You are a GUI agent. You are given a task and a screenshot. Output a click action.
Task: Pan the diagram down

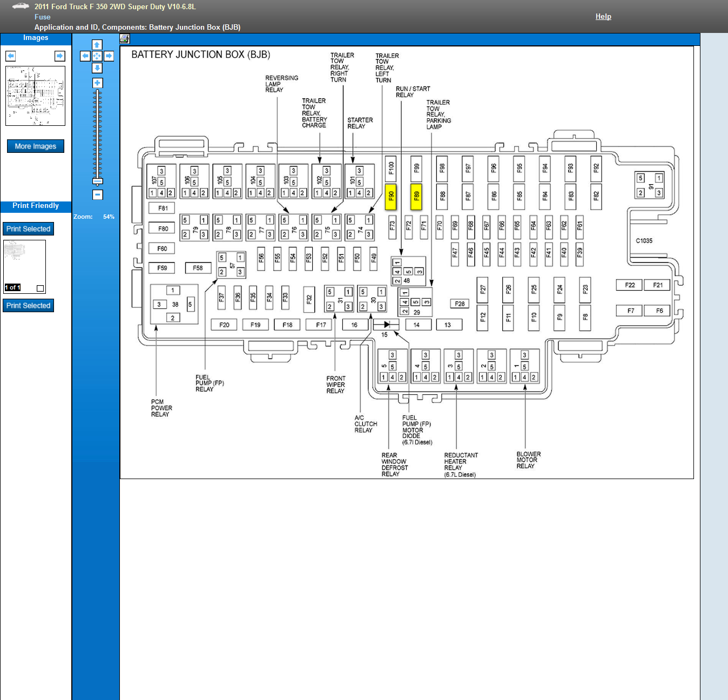click(97, 68)
